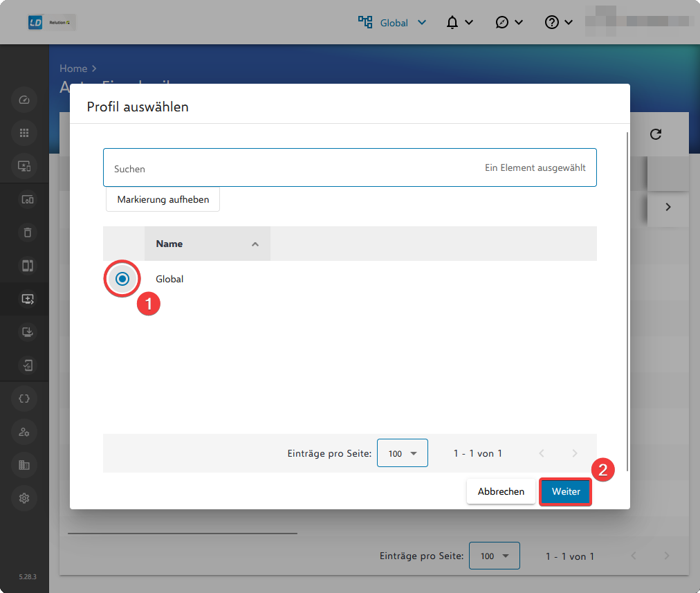
Task: Open the user management sidebar icon
Action: 24,432
